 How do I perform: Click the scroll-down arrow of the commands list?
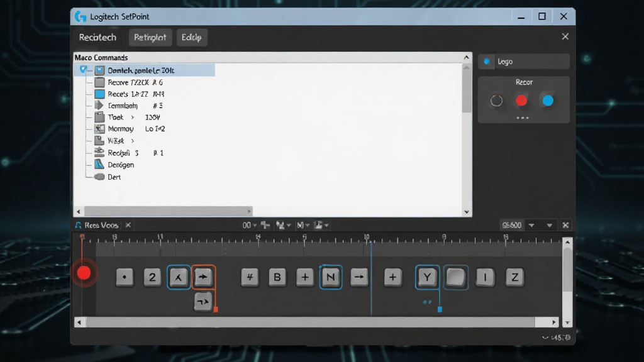coord(467,212)
